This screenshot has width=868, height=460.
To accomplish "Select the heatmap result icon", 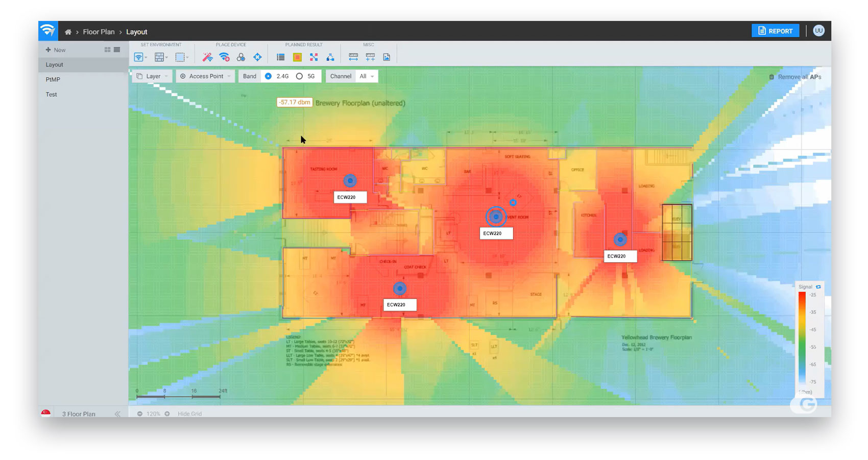I will click(297, 57).
